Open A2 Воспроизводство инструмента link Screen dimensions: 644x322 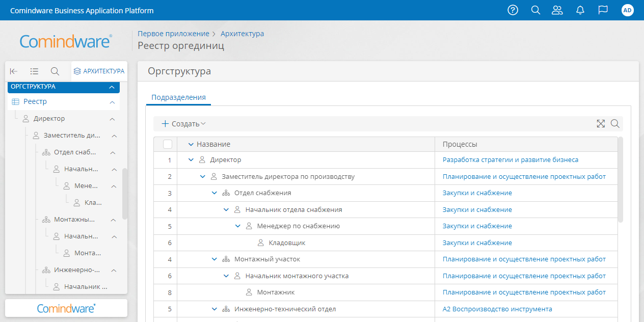click(497, 309)
